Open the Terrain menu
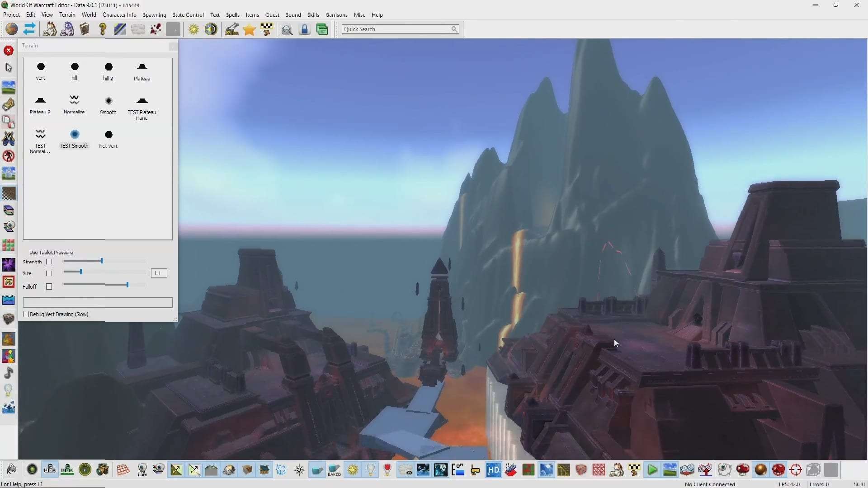 click(x=67, y=15)
